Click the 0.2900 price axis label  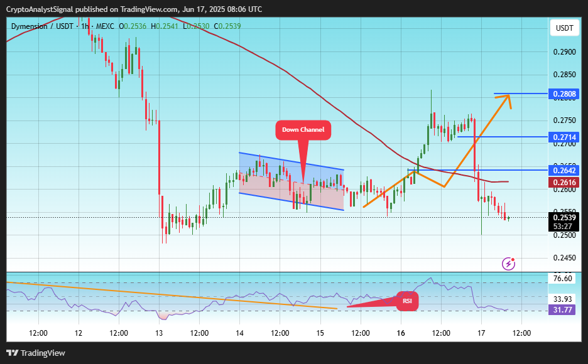click(564, 52)
